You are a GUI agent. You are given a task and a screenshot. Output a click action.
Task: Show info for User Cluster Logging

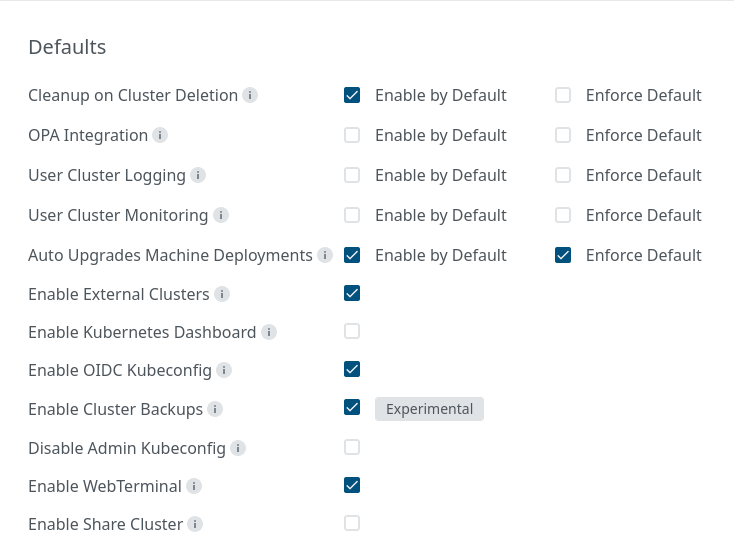pos(198,175)
